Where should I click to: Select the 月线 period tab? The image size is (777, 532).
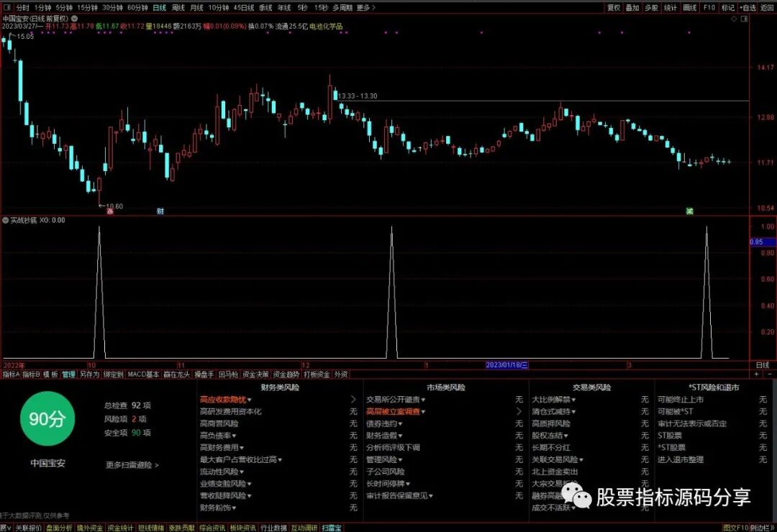[196, 7]
